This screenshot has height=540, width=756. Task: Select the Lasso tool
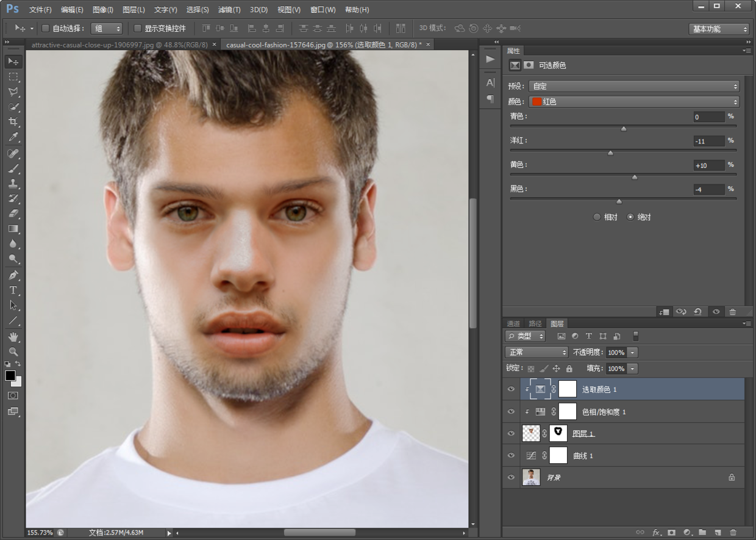13,92
